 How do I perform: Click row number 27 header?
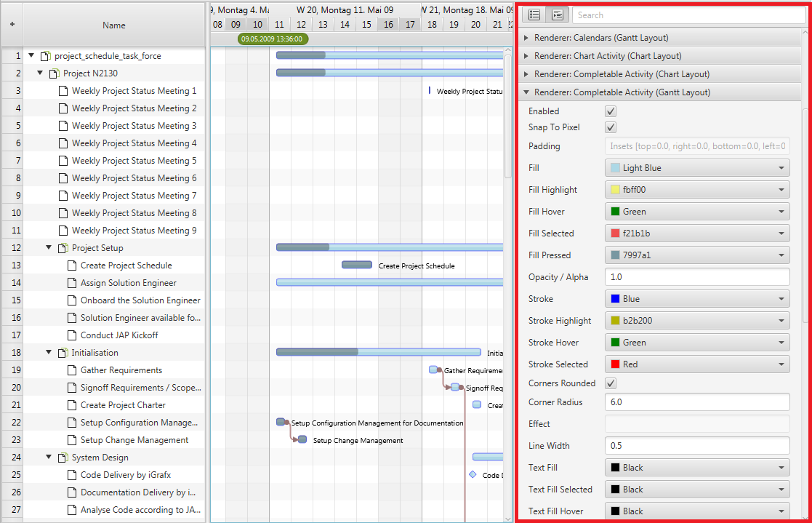12,509
